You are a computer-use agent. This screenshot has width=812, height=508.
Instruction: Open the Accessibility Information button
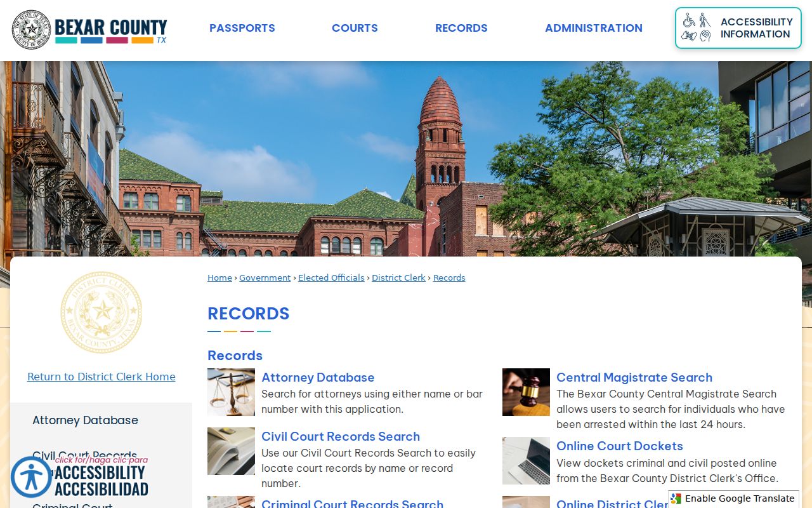coord(738,28)
